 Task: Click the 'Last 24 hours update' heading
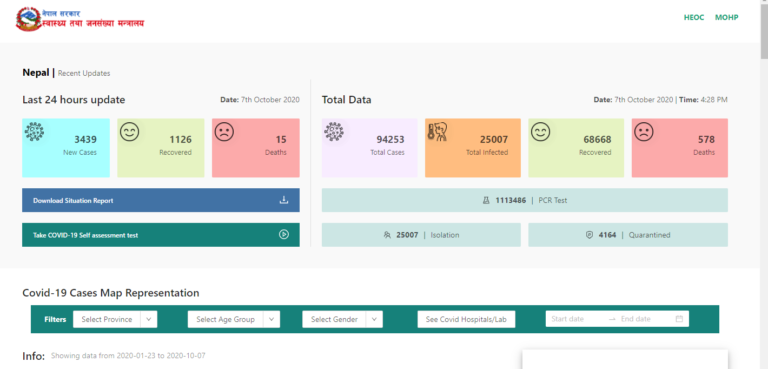click(x=73, y=100)
